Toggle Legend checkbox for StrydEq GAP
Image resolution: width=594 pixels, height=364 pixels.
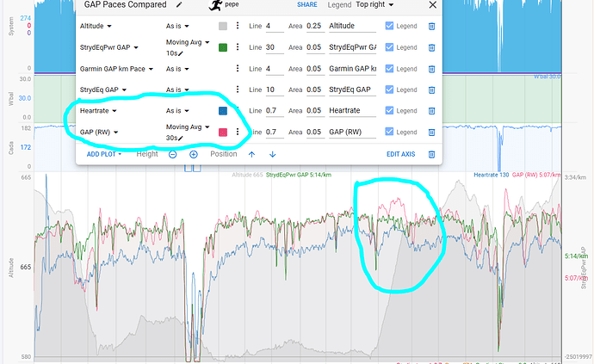pyautogui.click(x=389, y=89)
